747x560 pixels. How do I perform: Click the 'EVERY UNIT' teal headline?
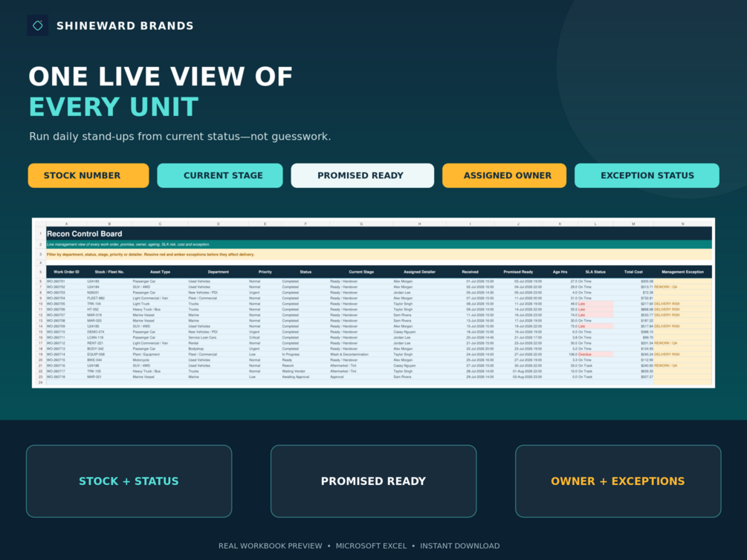tap(114, 107)
